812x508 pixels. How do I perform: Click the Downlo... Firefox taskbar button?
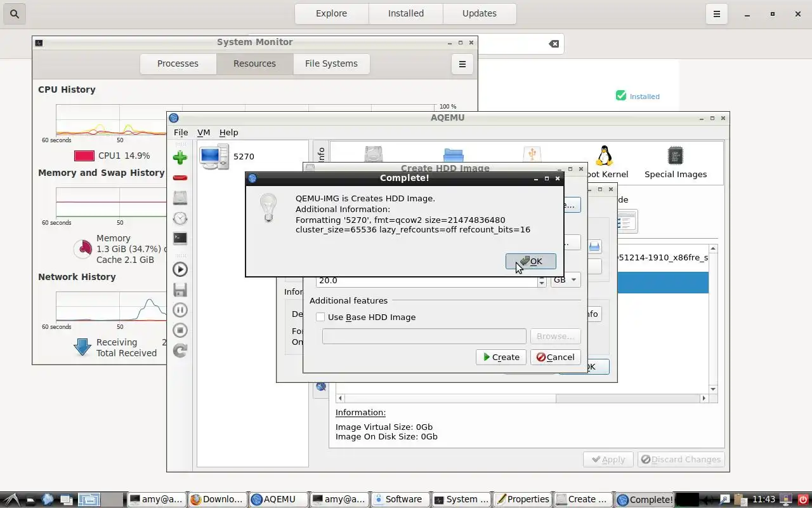218,499
